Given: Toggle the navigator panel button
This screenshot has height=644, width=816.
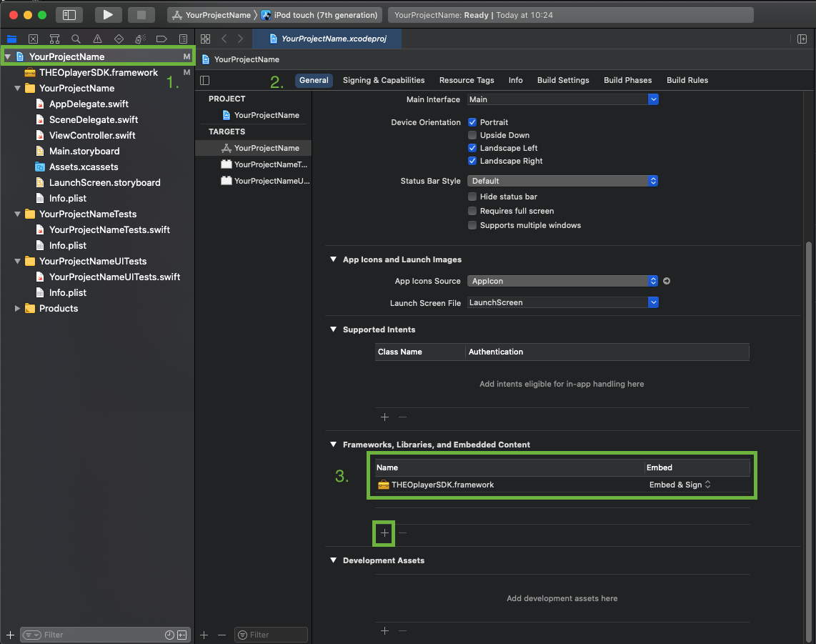Looking at the screenshot, I should [69, 15].
